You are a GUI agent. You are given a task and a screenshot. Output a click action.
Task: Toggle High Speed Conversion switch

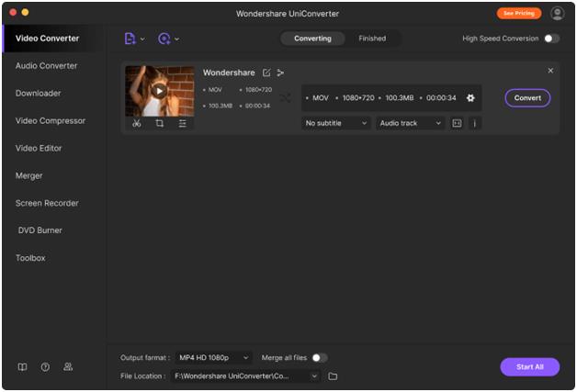(551, 39)
